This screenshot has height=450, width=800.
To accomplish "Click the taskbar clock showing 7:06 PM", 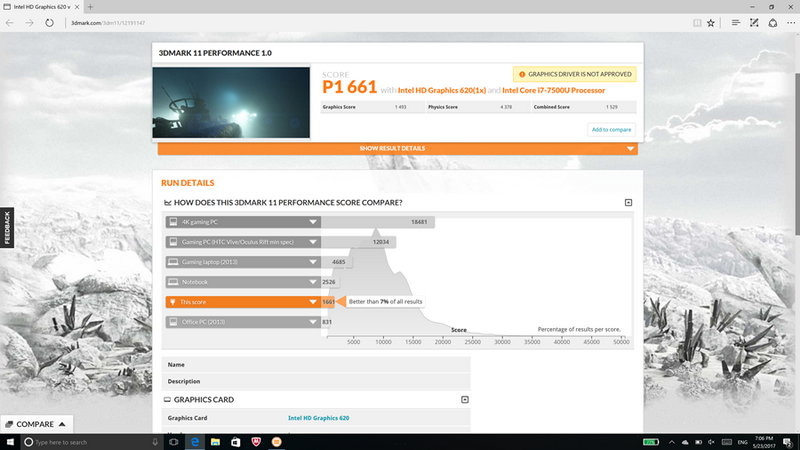I will [764, 442].
